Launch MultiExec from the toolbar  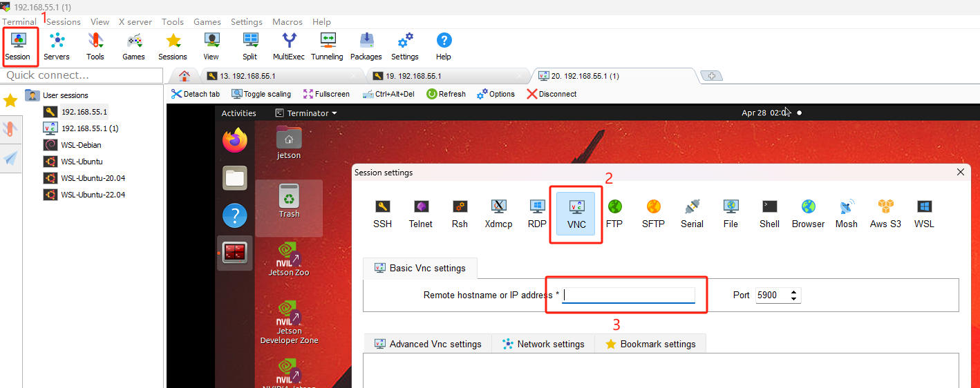click(x=289, y=46)
